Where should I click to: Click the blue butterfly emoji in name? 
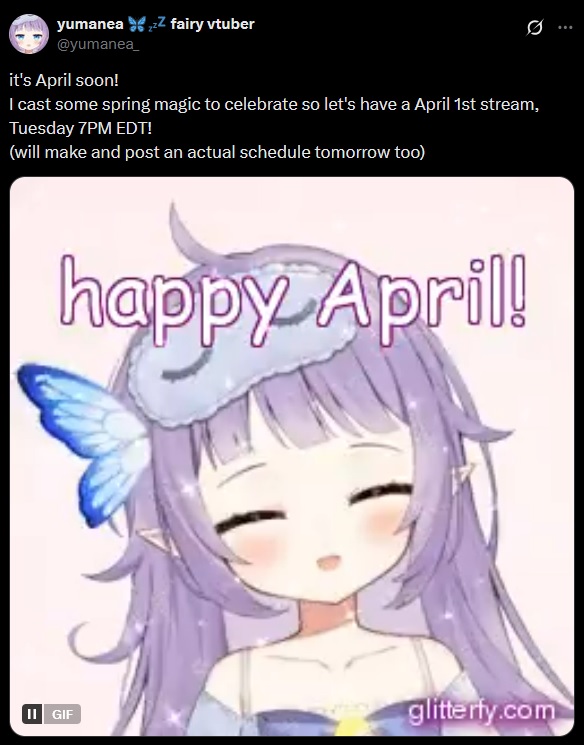click(x=136, y=24)
